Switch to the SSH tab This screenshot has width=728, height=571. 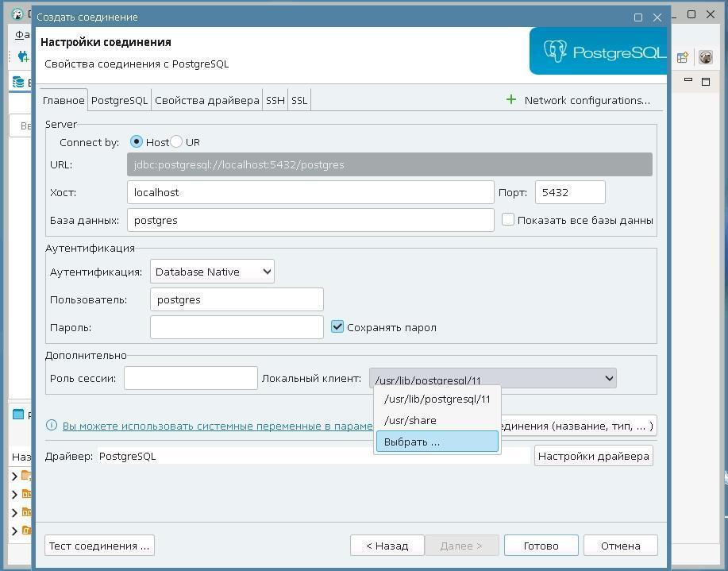[x=275, y=100]
